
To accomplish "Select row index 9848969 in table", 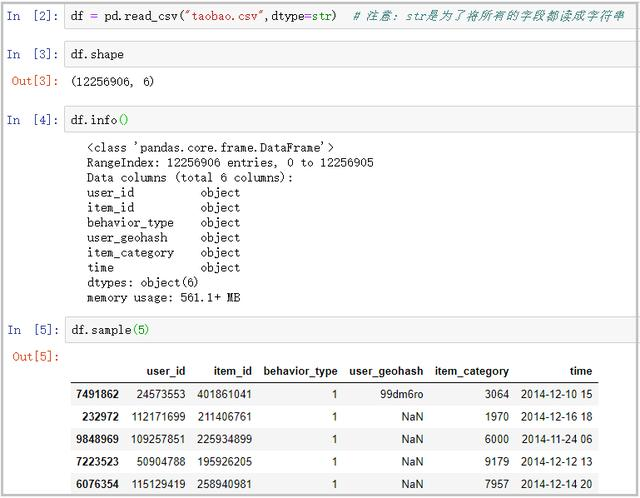I will [x=97, y=438].
